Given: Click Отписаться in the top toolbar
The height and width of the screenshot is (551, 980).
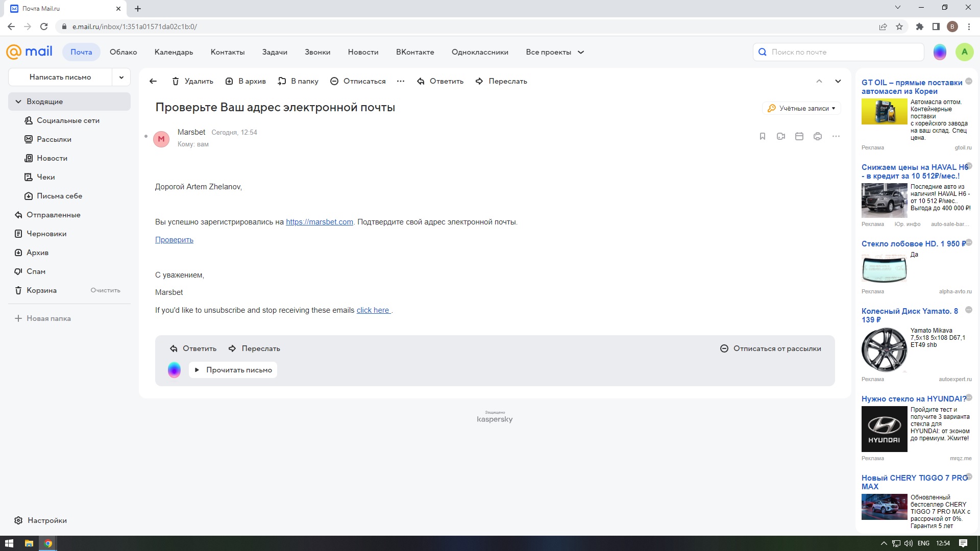Looking at the screenshot, I should [358, 81].
